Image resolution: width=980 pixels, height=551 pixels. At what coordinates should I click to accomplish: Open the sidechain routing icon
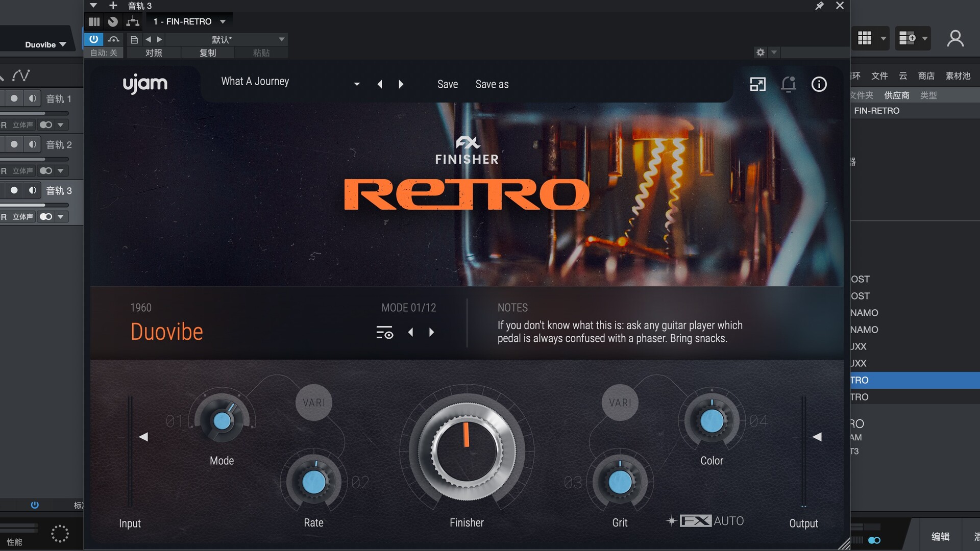[x=133, y=21]
